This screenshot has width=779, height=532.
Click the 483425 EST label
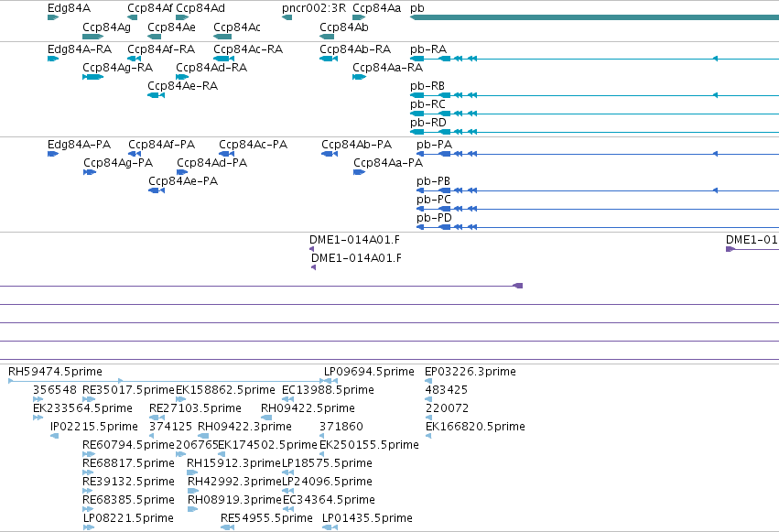point(446,390)
